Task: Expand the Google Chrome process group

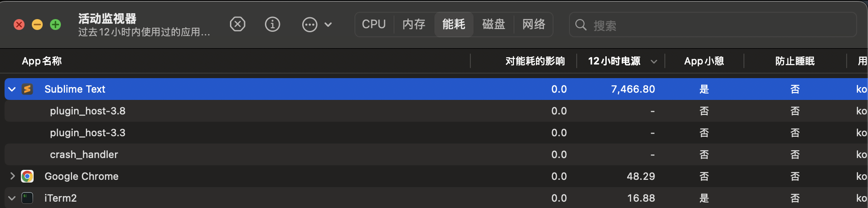Action: click(12, 176)
